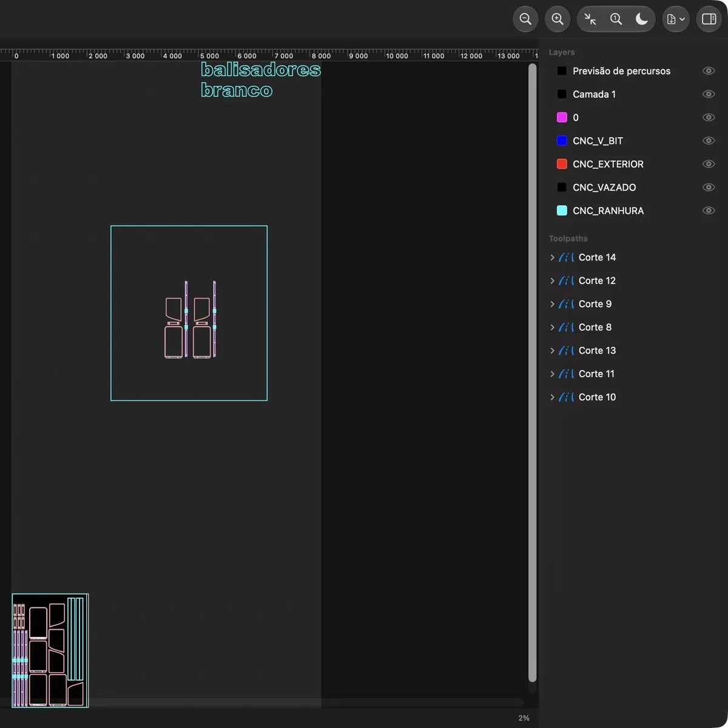Select the Corte 12 toolpath label
The height and width of the screenshot is (728, 728).
[x=597, y=280]
